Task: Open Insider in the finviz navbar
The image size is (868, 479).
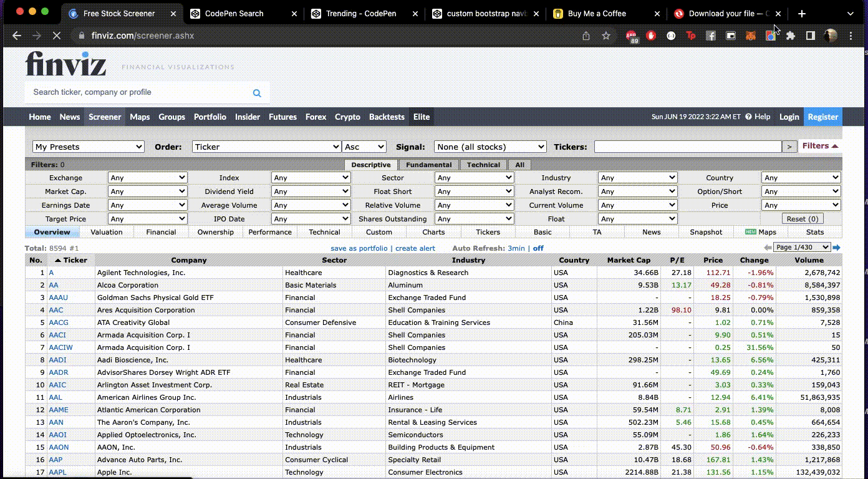Action: pyautogui.click(x=248, y=117)
